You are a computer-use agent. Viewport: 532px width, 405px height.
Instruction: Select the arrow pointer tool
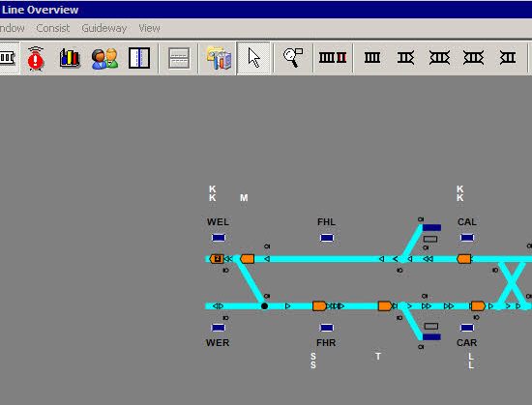pyautogui.click(x=253, y=58)
